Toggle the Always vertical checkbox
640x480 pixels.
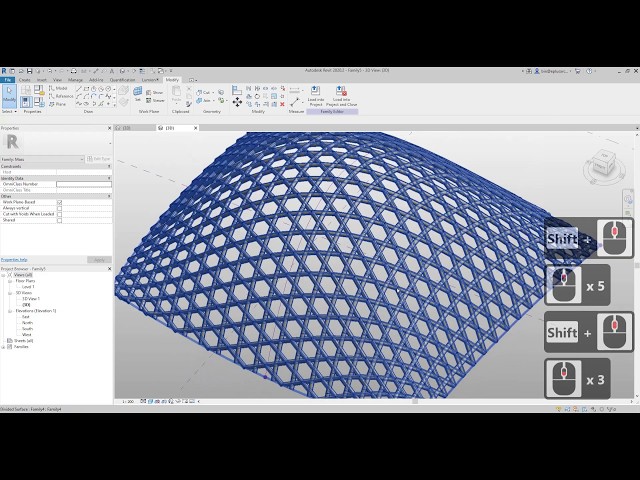point(60,208)
